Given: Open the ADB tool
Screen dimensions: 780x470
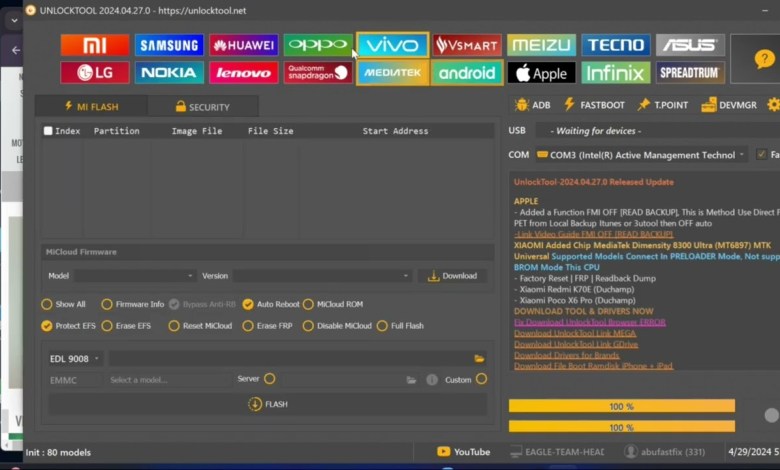Looking at the screenshot, I should pyautogui.click(x=532, y=105).
